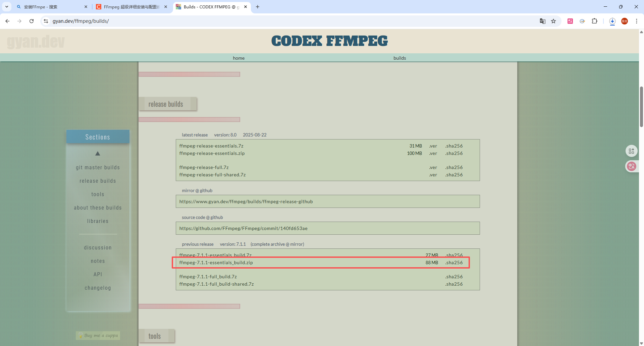The height and width of the screenshot is (346, 644).
Task: Click the tools heading at page bottom
Action: pos(157,336)
